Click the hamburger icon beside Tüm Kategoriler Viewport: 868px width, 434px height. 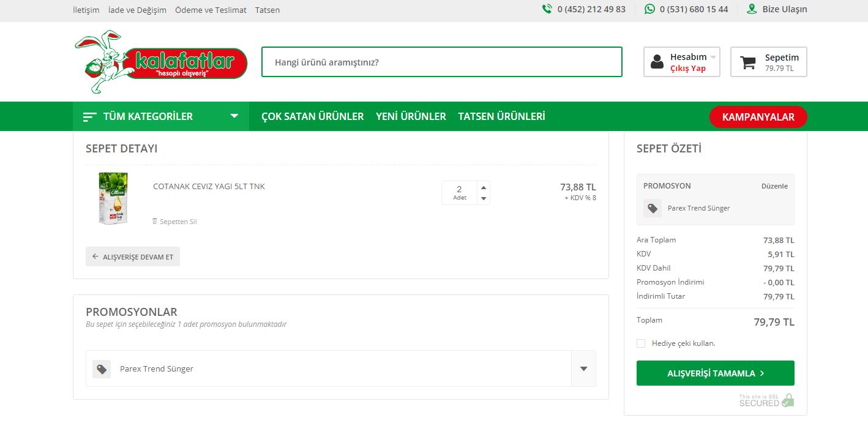point(90,116)
